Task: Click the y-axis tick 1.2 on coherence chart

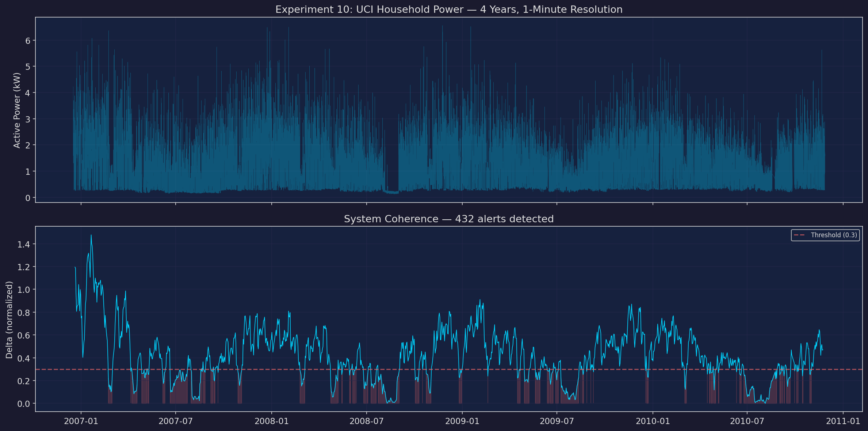Action: click(24, 267)
